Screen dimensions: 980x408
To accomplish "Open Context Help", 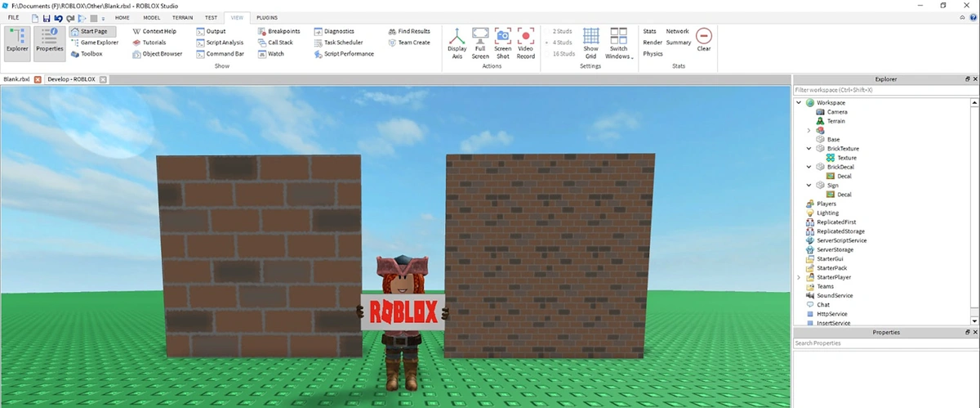I will click(x=154, y=31).
